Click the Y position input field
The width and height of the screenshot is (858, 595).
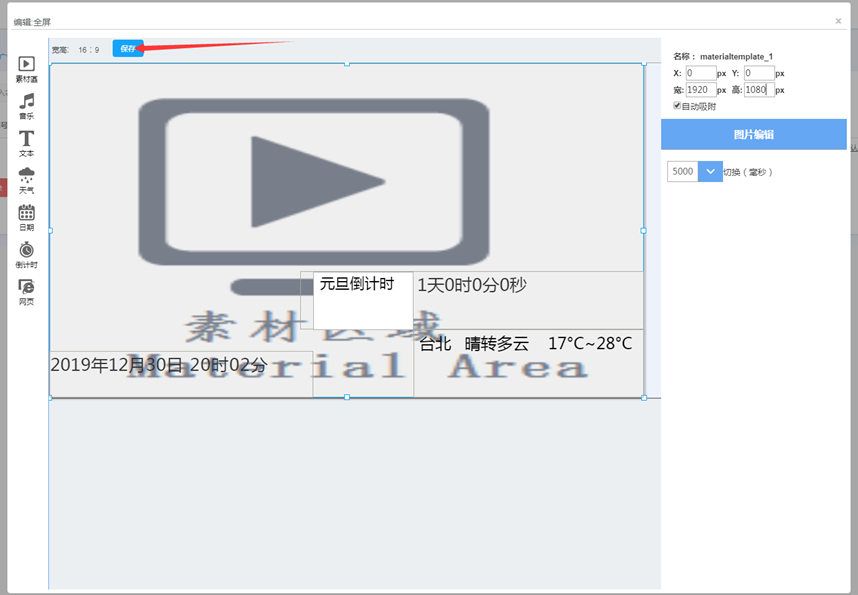758,73
